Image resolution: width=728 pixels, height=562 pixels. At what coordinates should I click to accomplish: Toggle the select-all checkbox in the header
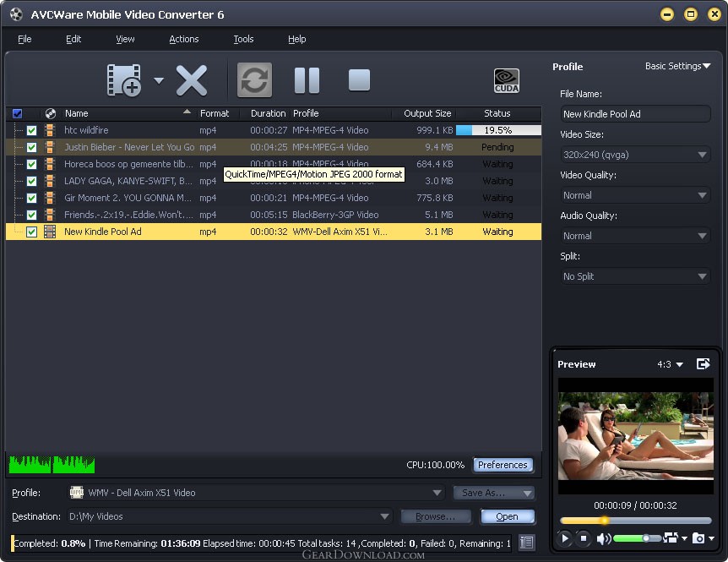17,113
